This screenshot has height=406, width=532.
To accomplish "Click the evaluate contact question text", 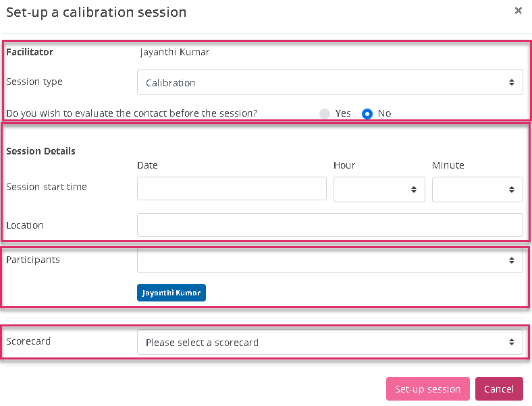I will point(132,113).
